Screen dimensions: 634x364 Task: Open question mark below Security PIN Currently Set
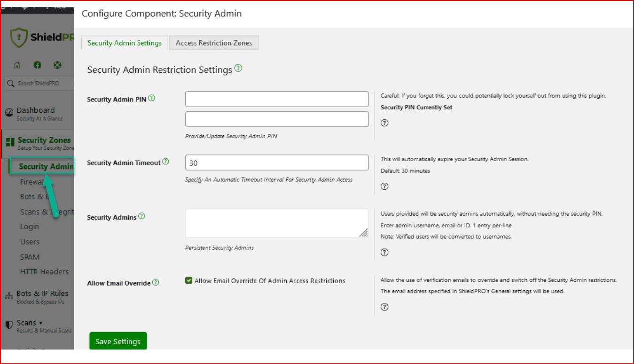384,123
